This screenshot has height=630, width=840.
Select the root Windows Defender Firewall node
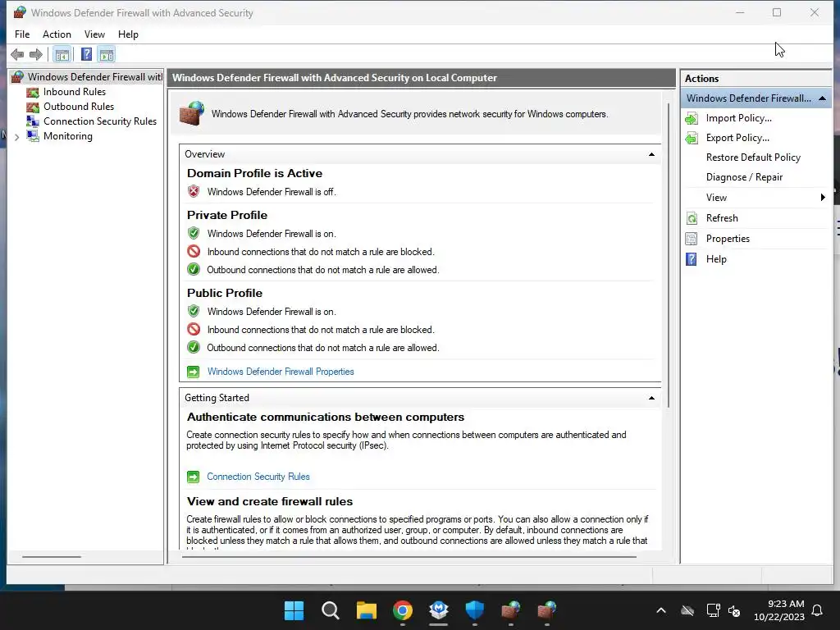[95, 77]
